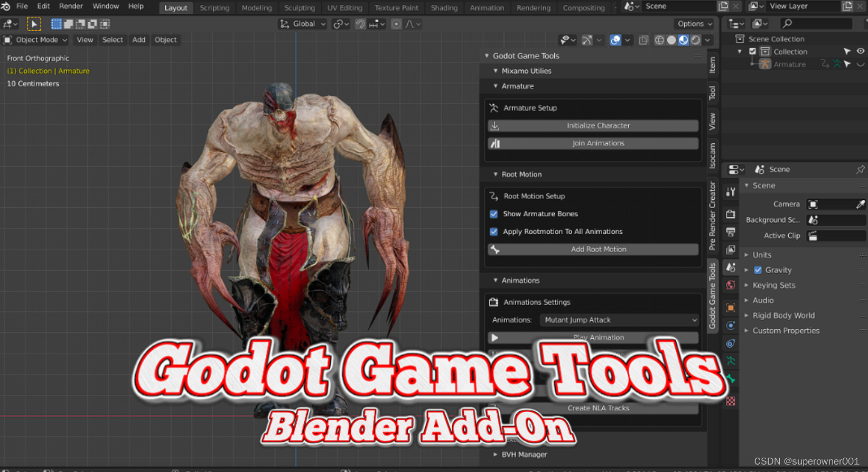Pin the Scene properties panel
Screen dimensions: 868x472
[x=860, y=170]
